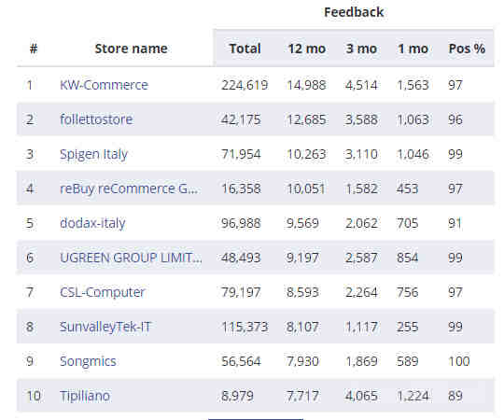This screenshot has height=420, width=504.
Task: Sort table by Total feedback column
Action: coord(245,49)
